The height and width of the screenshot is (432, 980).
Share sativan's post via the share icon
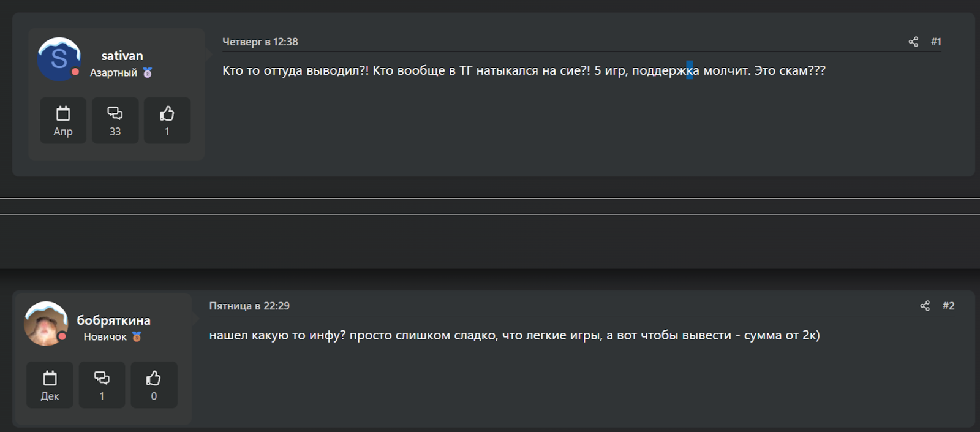913,42
